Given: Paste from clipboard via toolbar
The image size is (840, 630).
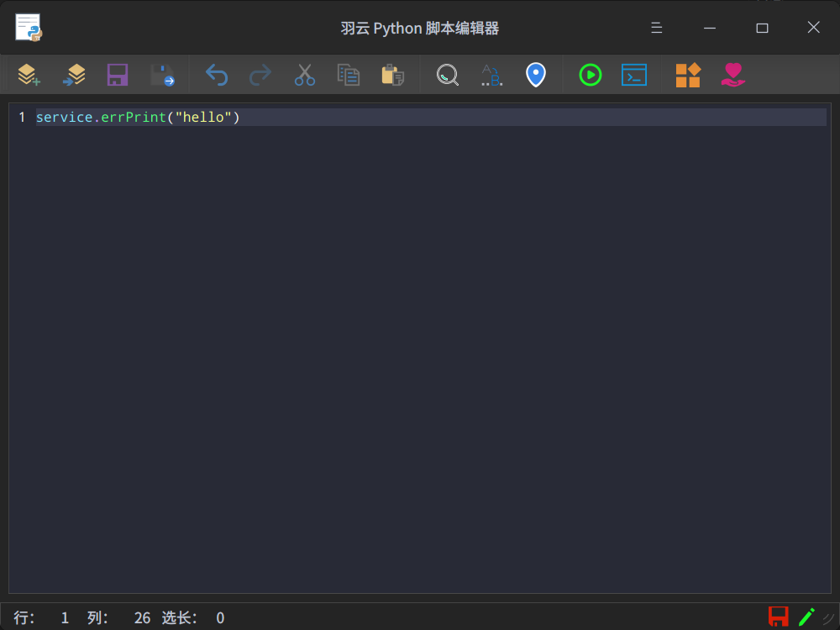Looking at the screenshot, I should point(391,75).
